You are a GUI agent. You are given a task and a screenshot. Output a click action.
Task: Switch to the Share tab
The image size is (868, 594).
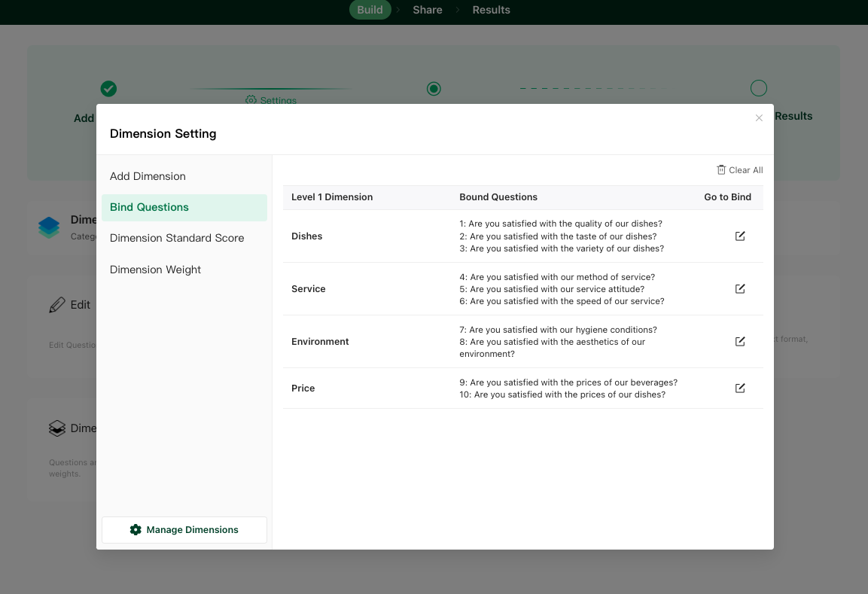pyautogui.click(x=428, y=10)
